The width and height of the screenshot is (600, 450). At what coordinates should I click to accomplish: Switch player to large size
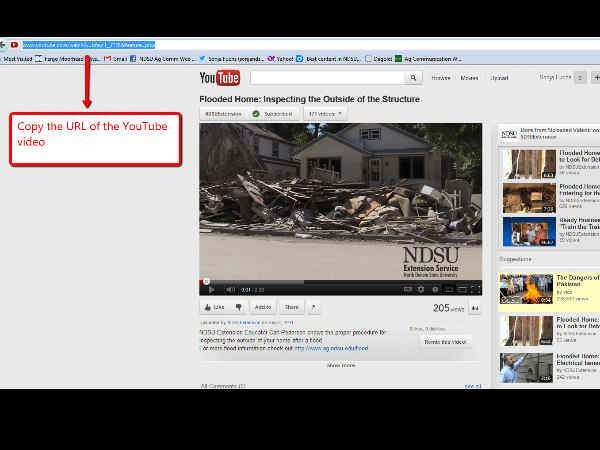click(462, 289)
